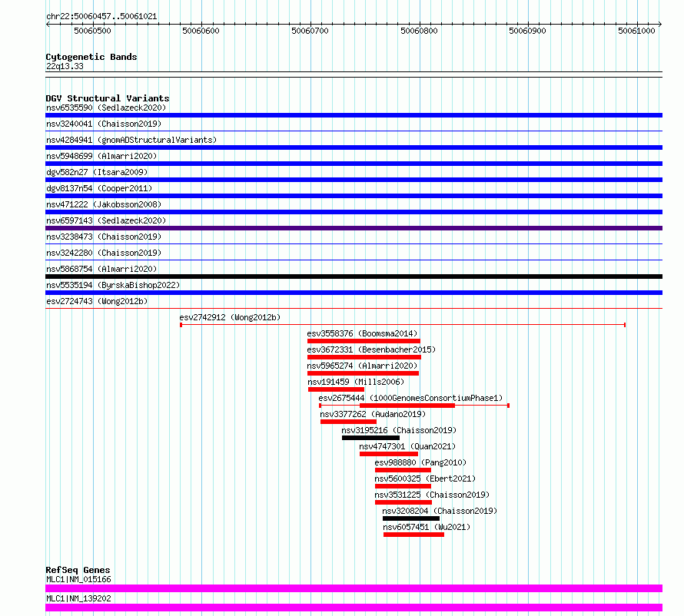Click the black bar under nsv3195216
The image size is (684, 616).
tap(370, 438)
